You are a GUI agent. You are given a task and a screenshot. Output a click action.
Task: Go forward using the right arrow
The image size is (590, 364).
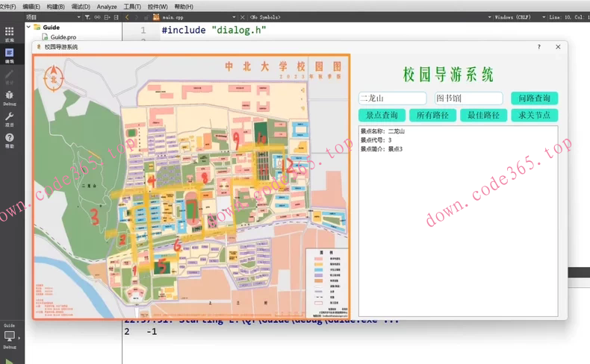pyautogui.click(x=137, y=17)
